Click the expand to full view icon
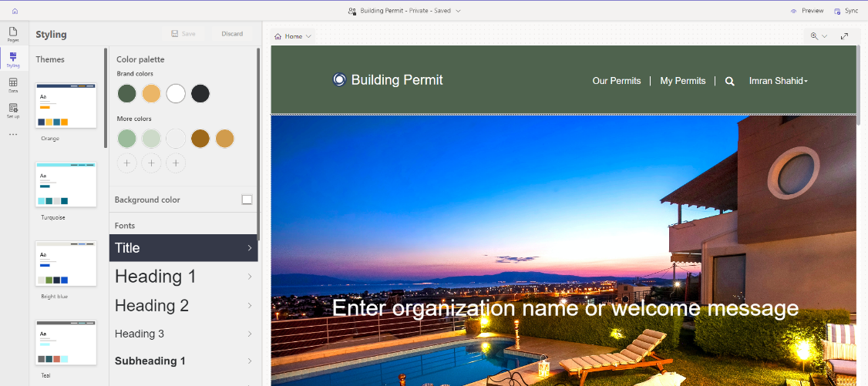The image size is (868, 386). coord(844,36)
